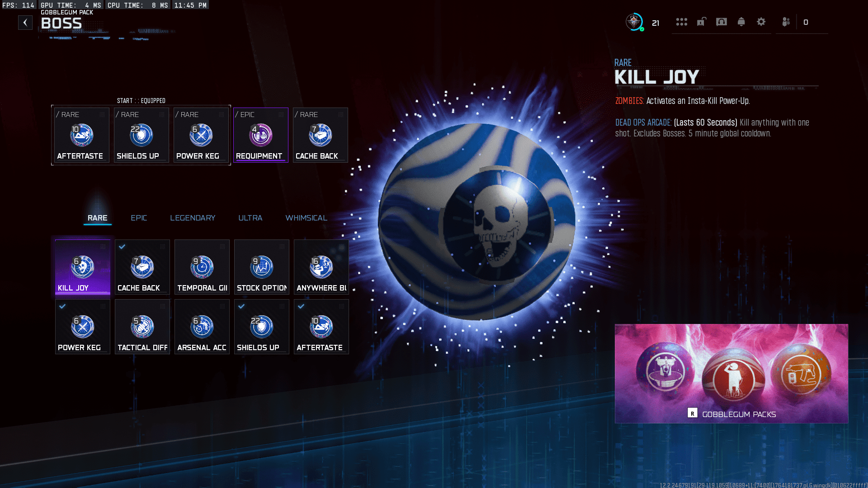Unequip the checked Power Keg gobblegum

pyautogui.click(x=82, y=327)
